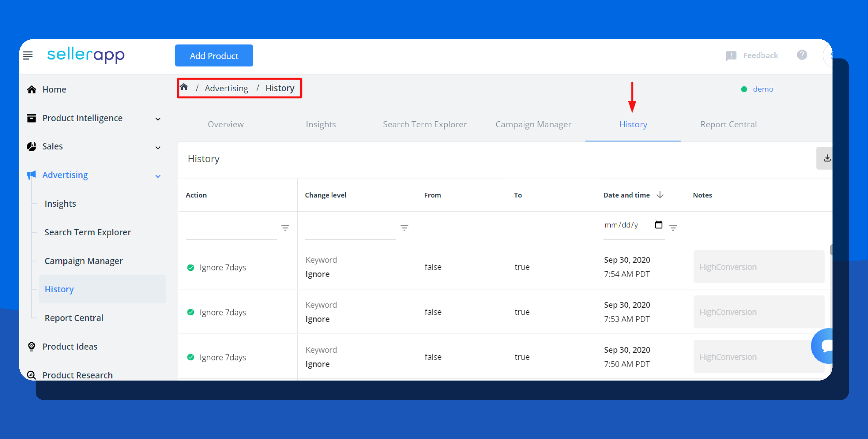Download the history report

827,158
